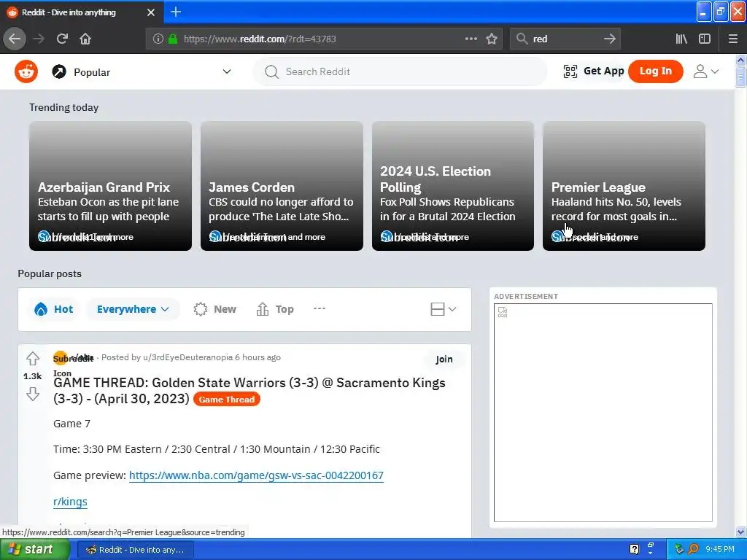Viewport: 747px width, 560px height.
Task: Open the Library icon in Firefox toolbar
Action: pos(681,39)
